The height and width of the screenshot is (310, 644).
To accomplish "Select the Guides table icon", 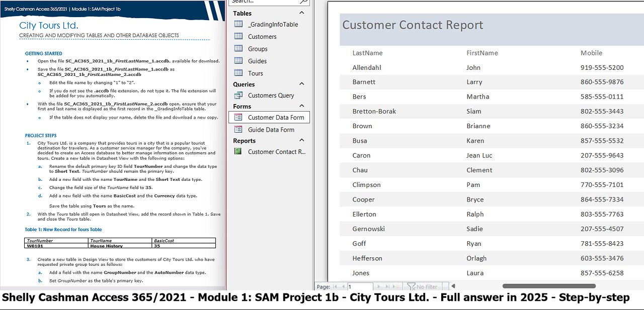I will (x=238, y=61).
